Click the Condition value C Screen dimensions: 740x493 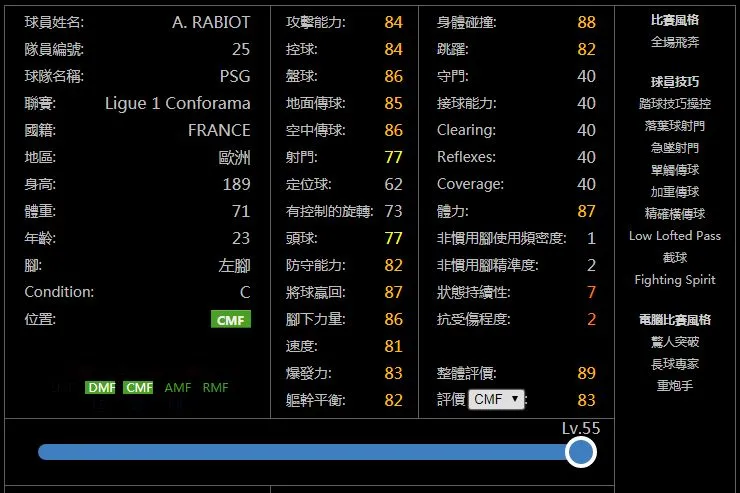point(245,292)
